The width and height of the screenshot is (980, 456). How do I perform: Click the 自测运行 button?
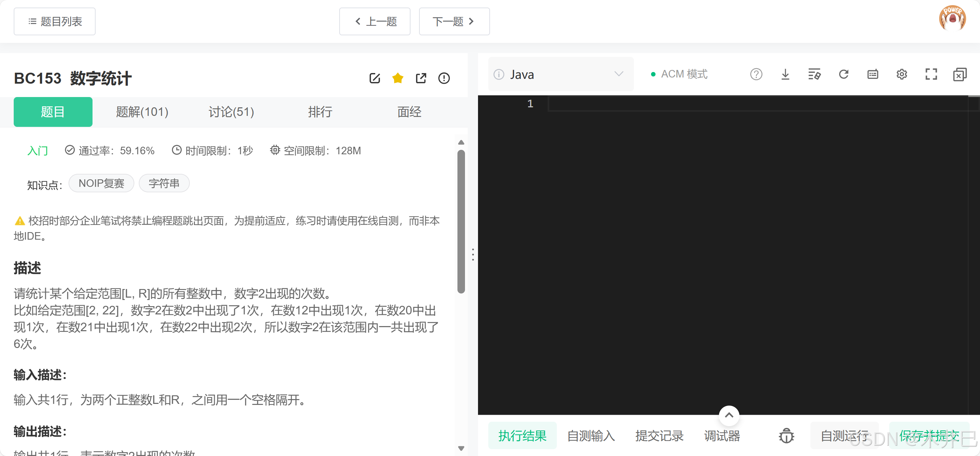click(844, 436)
